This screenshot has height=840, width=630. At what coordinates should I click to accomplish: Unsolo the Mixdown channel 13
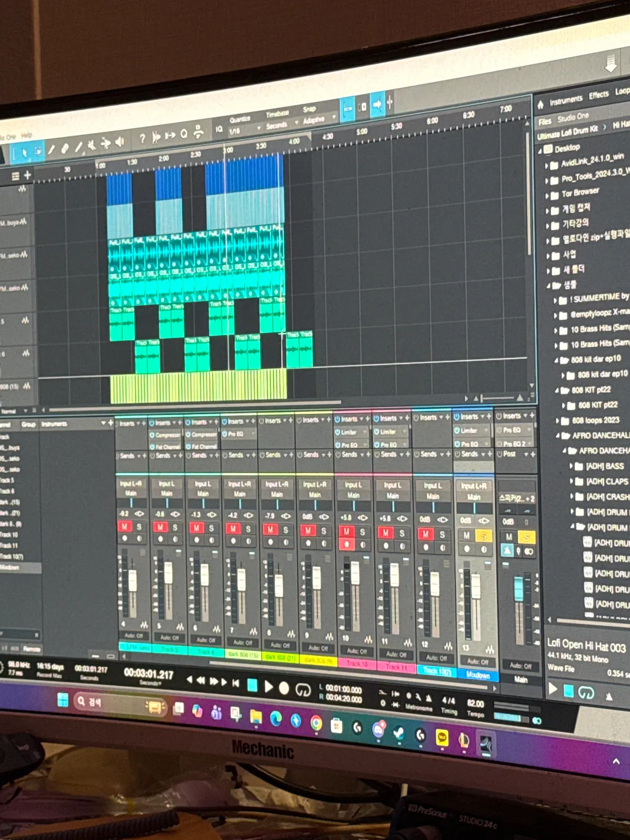click(483, 535)
